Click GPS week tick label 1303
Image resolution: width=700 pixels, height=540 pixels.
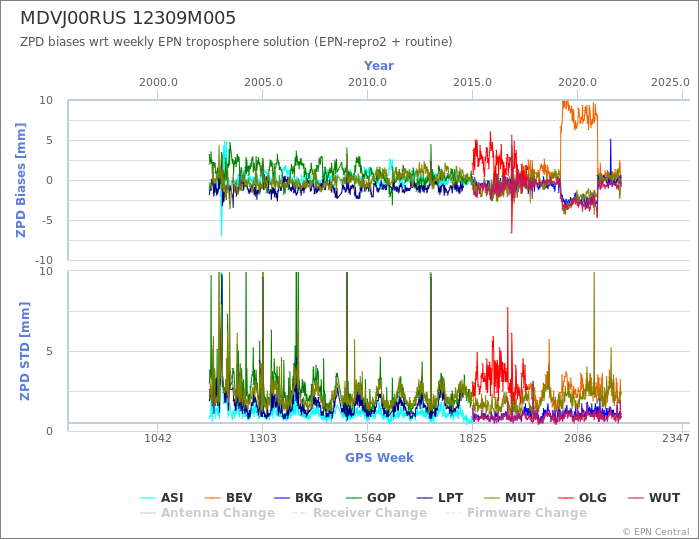point(262,439)
